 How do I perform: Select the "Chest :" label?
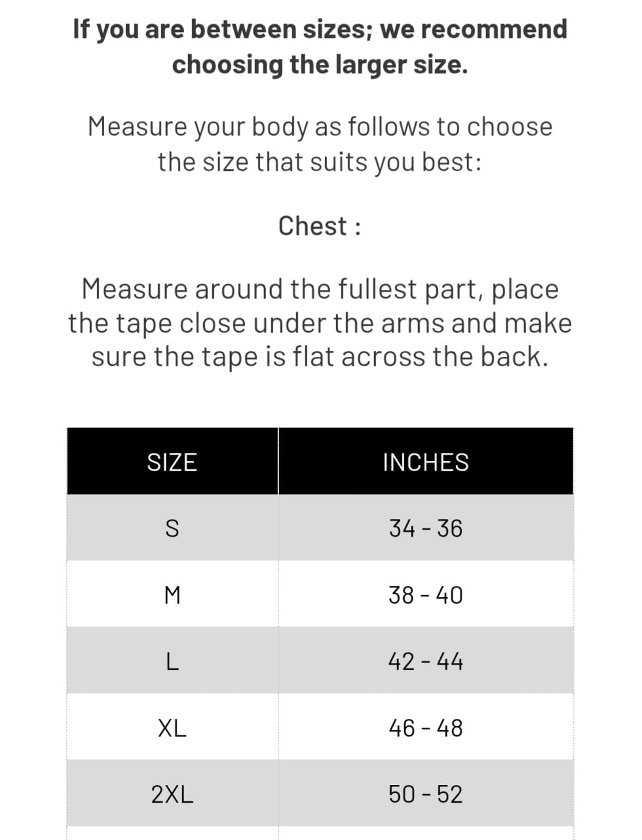pos(320,226)
